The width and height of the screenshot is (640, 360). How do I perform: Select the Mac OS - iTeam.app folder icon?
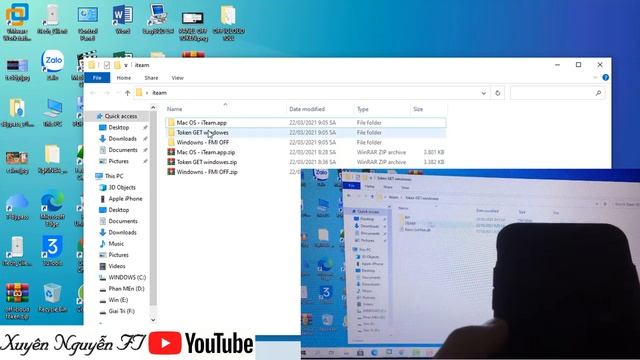171,122
